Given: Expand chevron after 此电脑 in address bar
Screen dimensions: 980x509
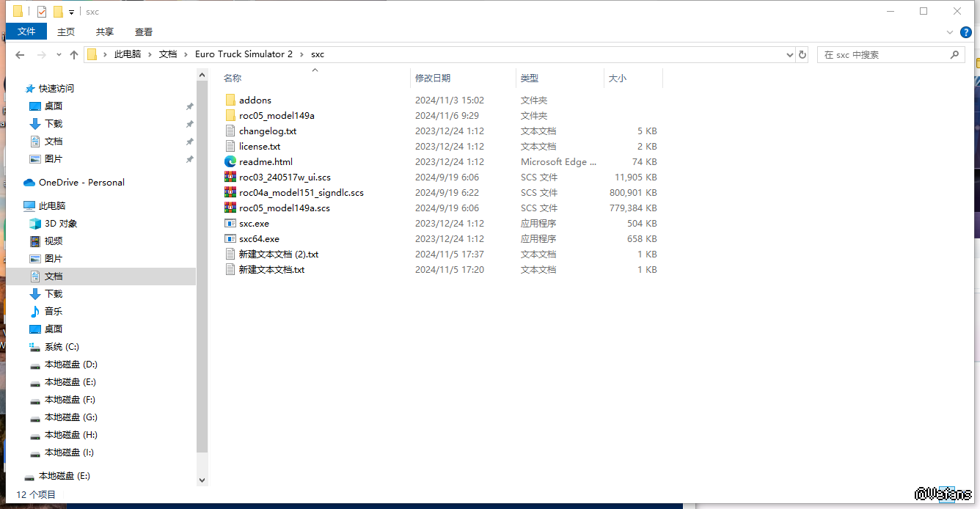Looking at the screenshot, I should 150,54.
